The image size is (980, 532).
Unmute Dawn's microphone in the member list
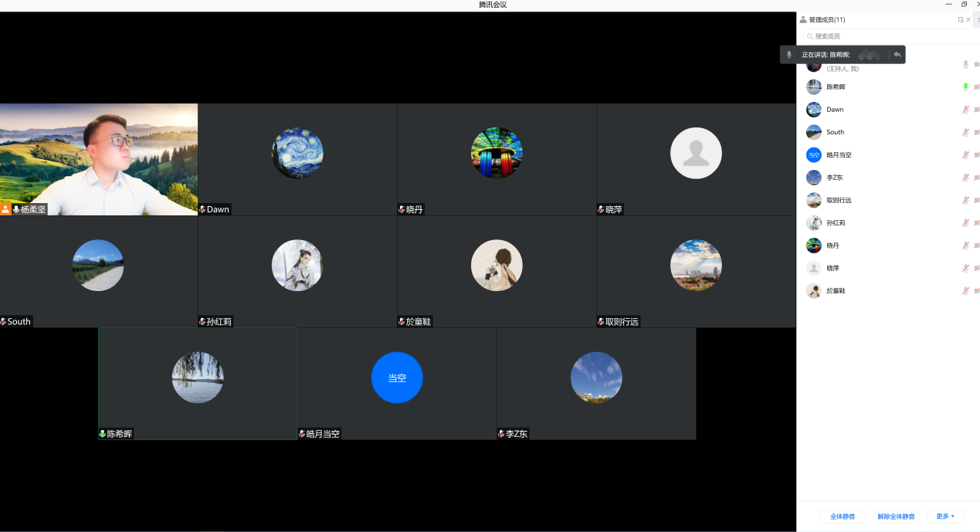[965, 110]
